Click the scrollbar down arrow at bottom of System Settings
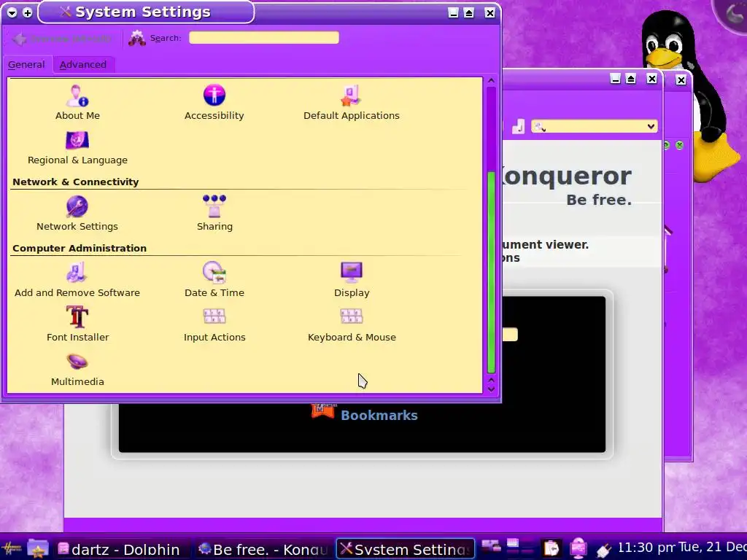This screenshot has height=560, width=747. [491, 389]
